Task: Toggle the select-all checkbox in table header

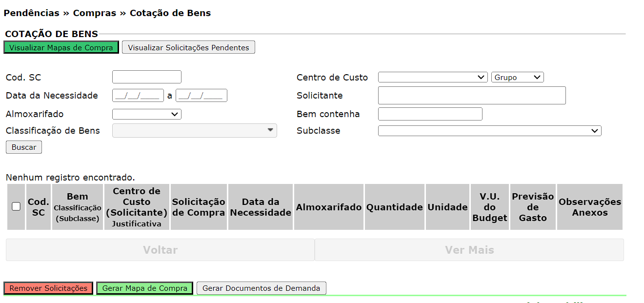Action: coord(16,206)
